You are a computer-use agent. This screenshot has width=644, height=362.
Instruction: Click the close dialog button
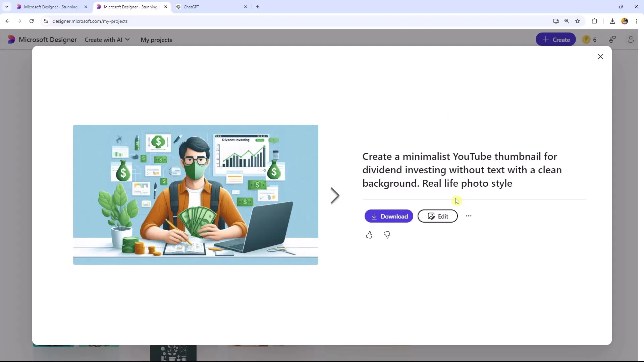pos(601,56)
